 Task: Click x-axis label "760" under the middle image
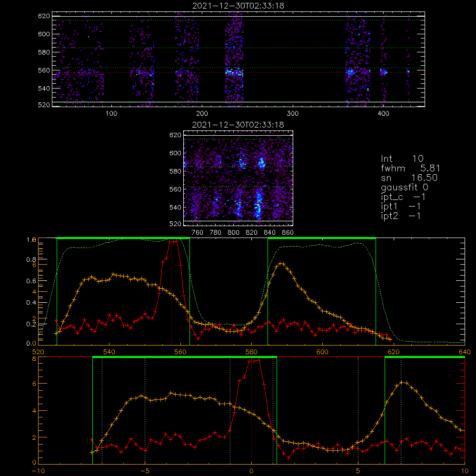198,233
